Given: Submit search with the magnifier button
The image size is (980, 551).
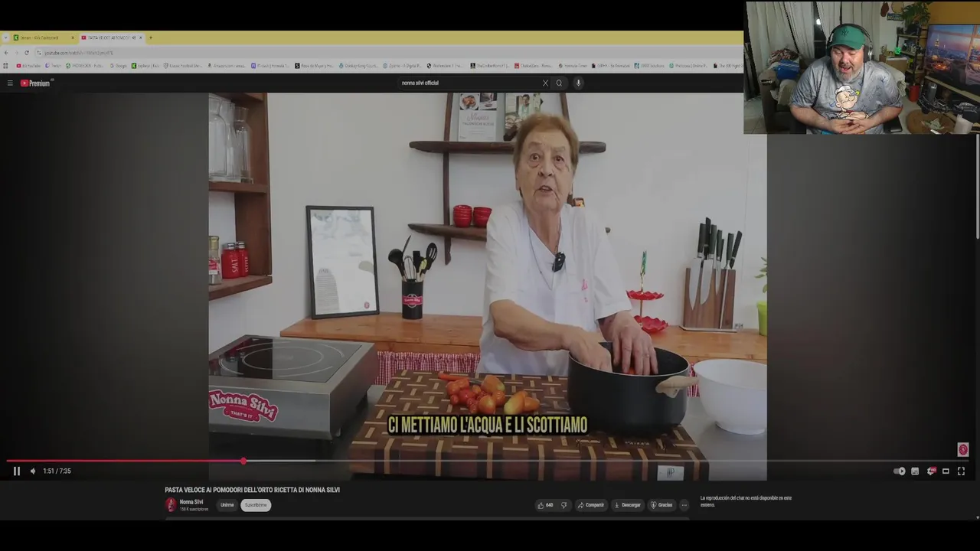Looking at the screenshot, I should (559, 83).
